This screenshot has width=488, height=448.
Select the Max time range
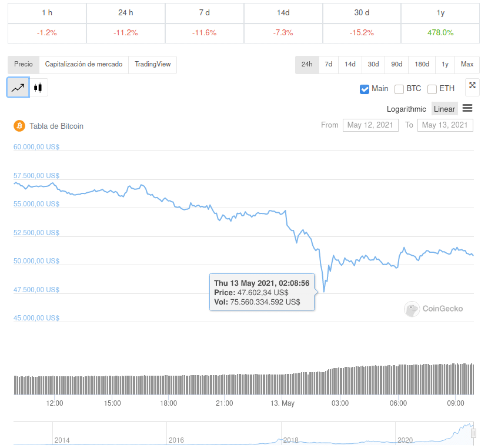pyautogui.click(x=467, y=65)
